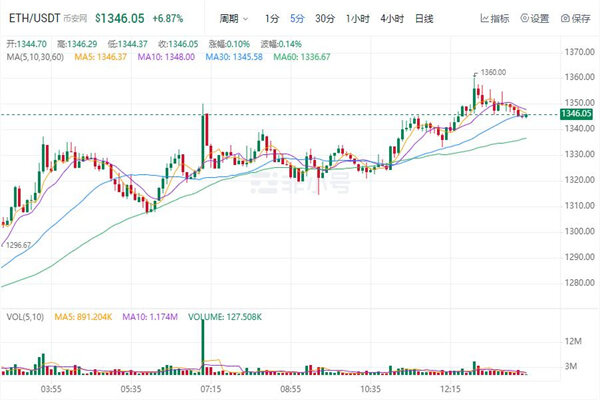Switch chart to 30分 interval
600x400 pixels.
325,19
